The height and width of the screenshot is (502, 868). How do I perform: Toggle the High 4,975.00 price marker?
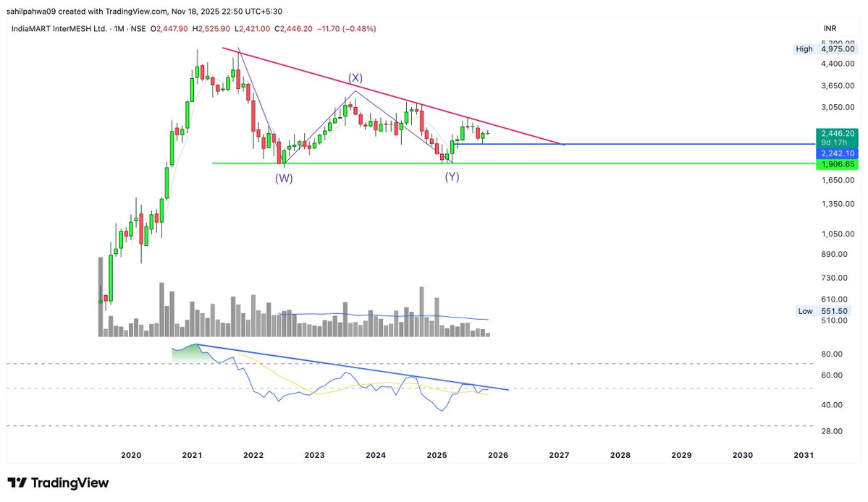826,48
